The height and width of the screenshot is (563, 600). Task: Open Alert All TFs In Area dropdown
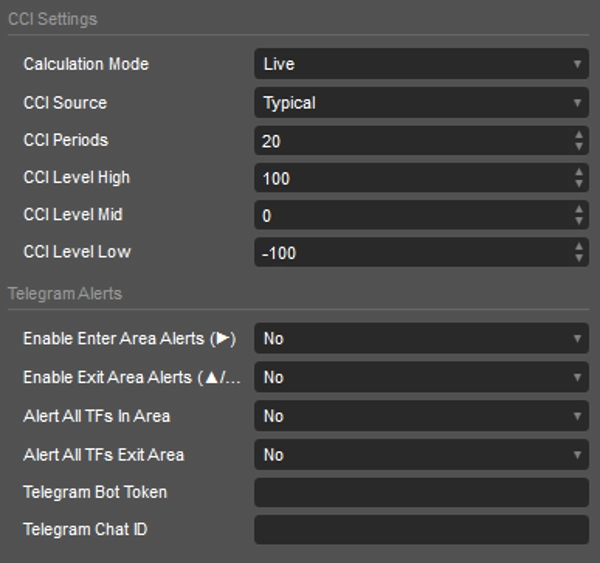point(421,416)
